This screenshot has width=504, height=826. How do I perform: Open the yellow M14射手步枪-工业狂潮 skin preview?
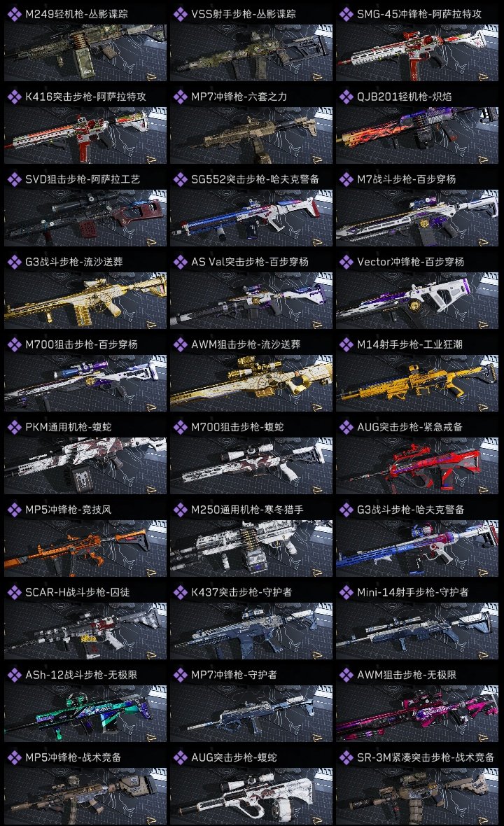tap(417, 383)
